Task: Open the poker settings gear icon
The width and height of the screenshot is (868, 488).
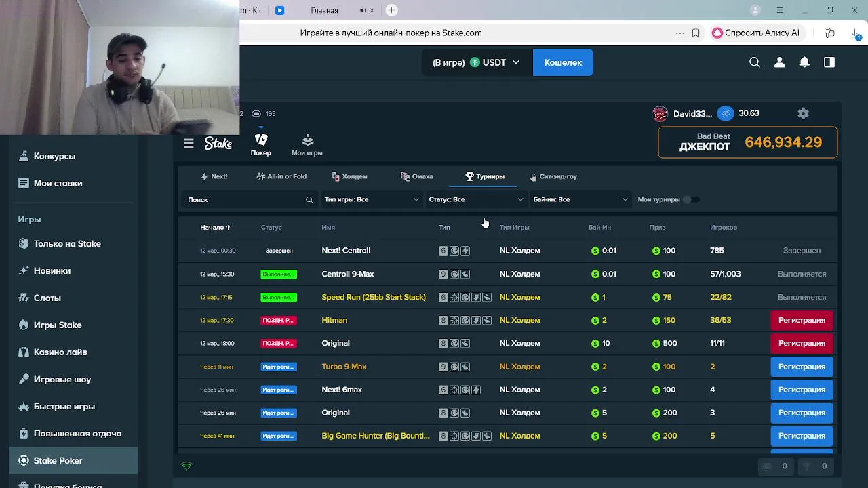Action: pos(804,113)
